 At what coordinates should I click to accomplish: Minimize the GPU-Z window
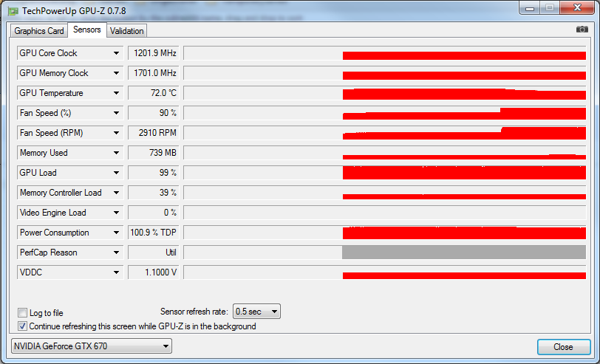tap(530, 8)
